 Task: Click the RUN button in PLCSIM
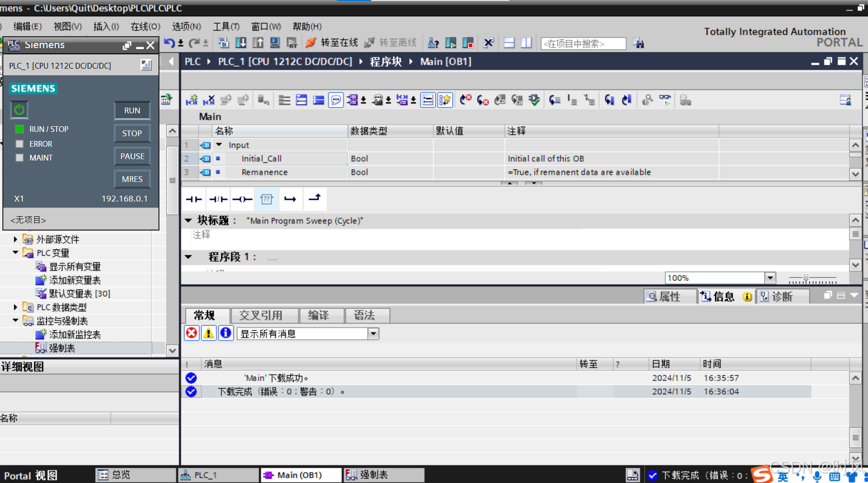(132, 111)
